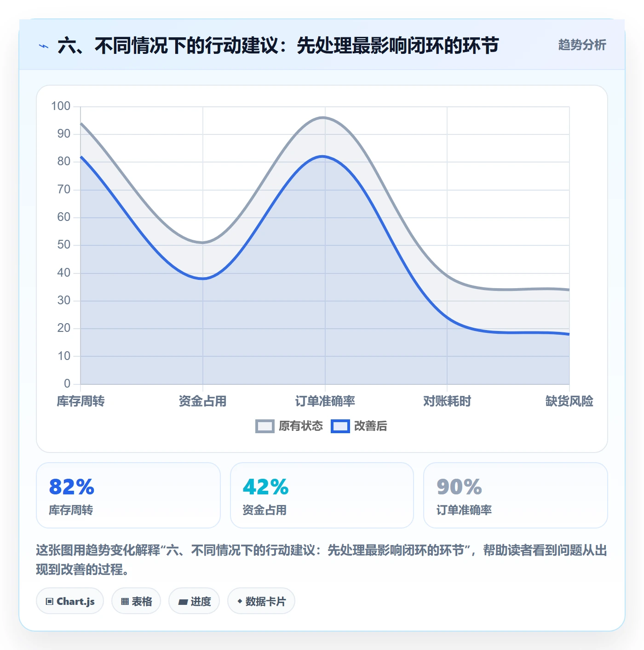Click the gray 原有状态 legend swatch
The image size is (644, 650).
coord(265,426)
